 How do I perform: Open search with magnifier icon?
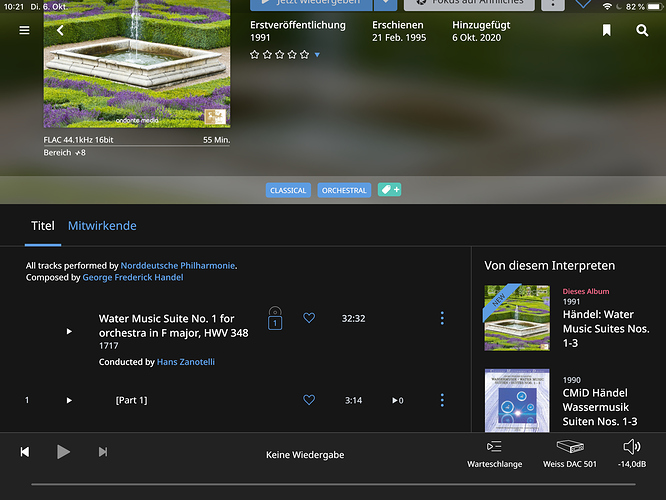click(642, 30)
